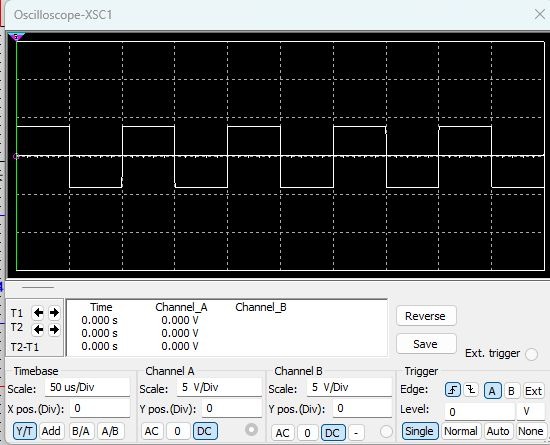Click the Channel A Scale field
The height and width of the screenshot is (445, 550).
click(219, 387)
